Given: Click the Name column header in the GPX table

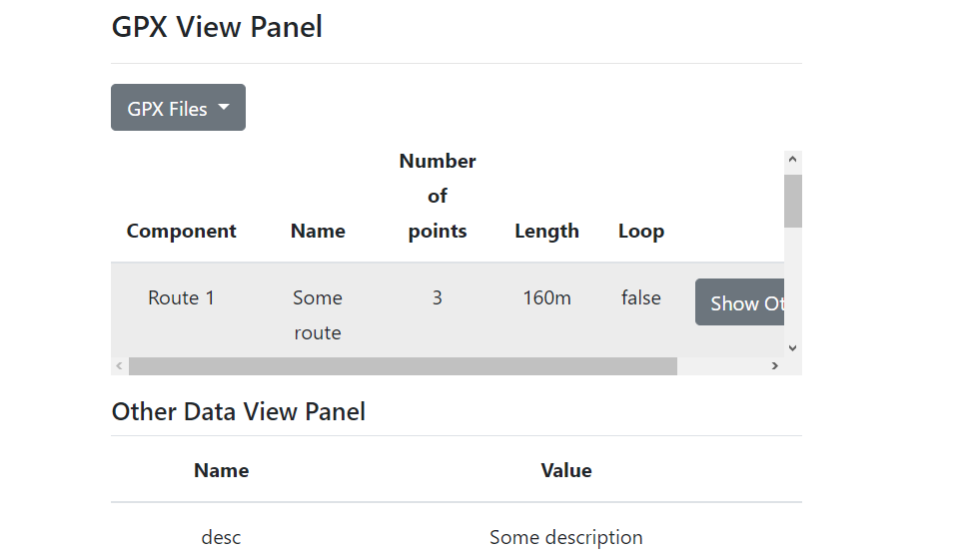Looking at the screenshot, I should [x=318, y=231].
